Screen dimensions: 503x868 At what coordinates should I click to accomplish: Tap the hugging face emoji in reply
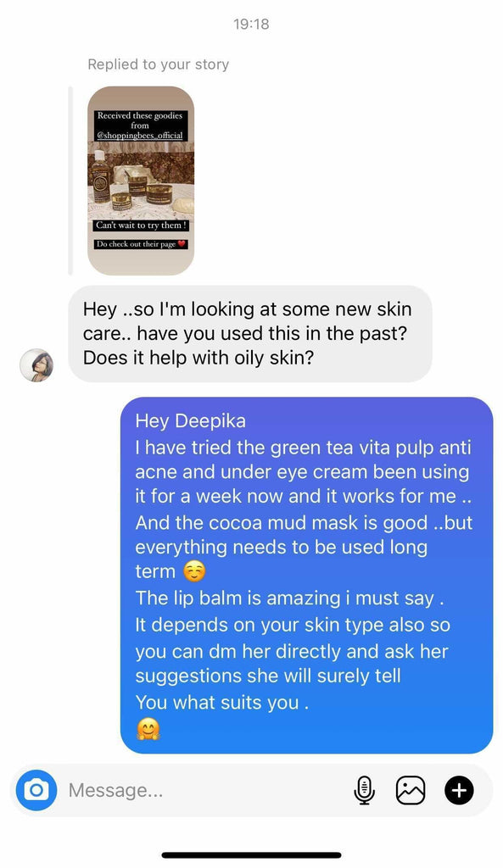point(148,729)
